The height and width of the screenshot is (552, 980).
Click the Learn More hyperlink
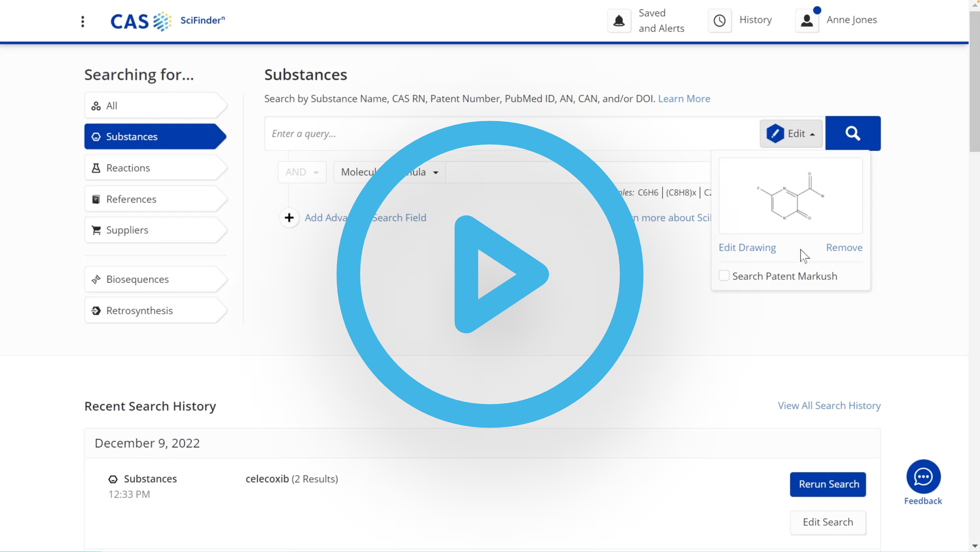[x=684, y=98]
